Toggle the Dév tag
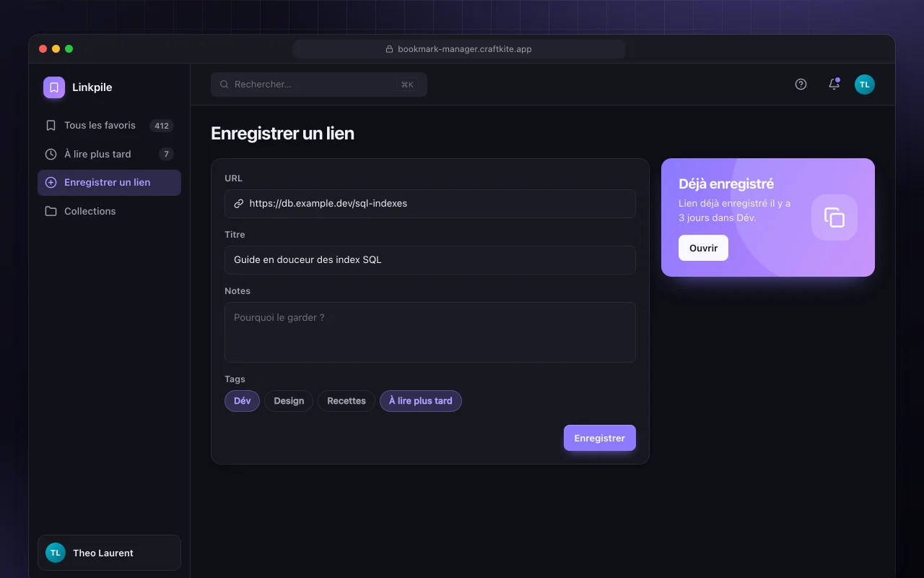 (x=242, y=401)
